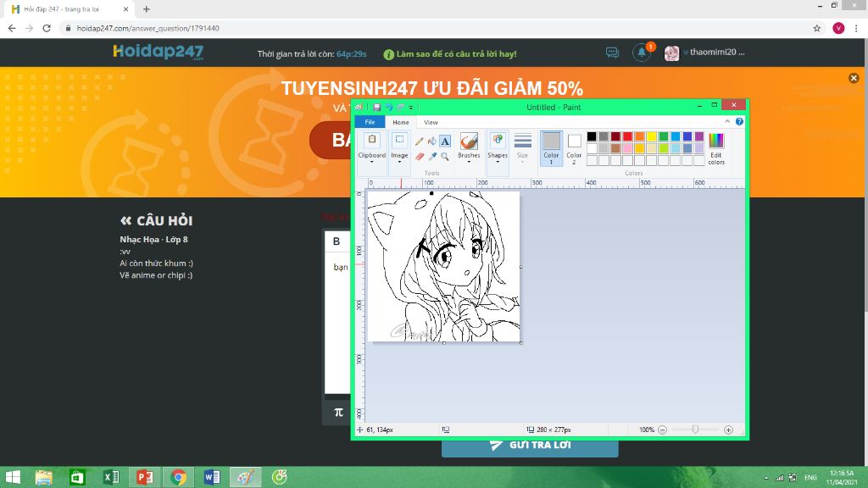
Task: Select Color 2 in Paint ribbon
Action: (574, 148)
